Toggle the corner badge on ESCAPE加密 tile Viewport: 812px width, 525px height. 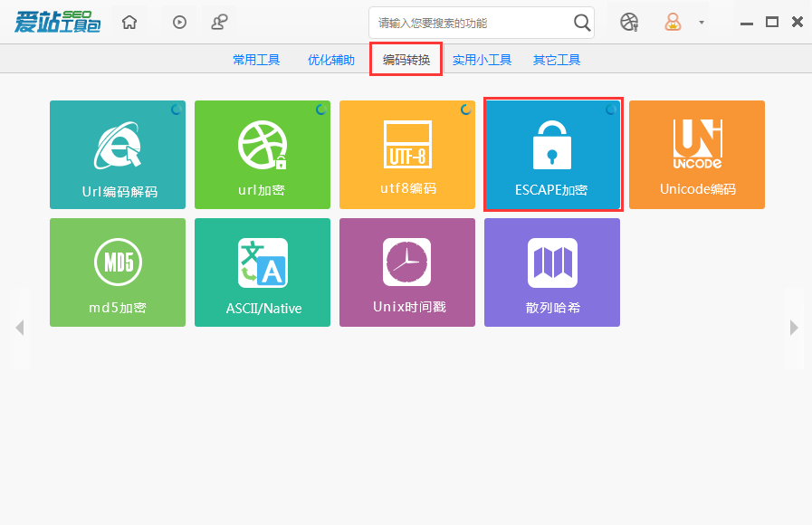[x=610, y=108]
